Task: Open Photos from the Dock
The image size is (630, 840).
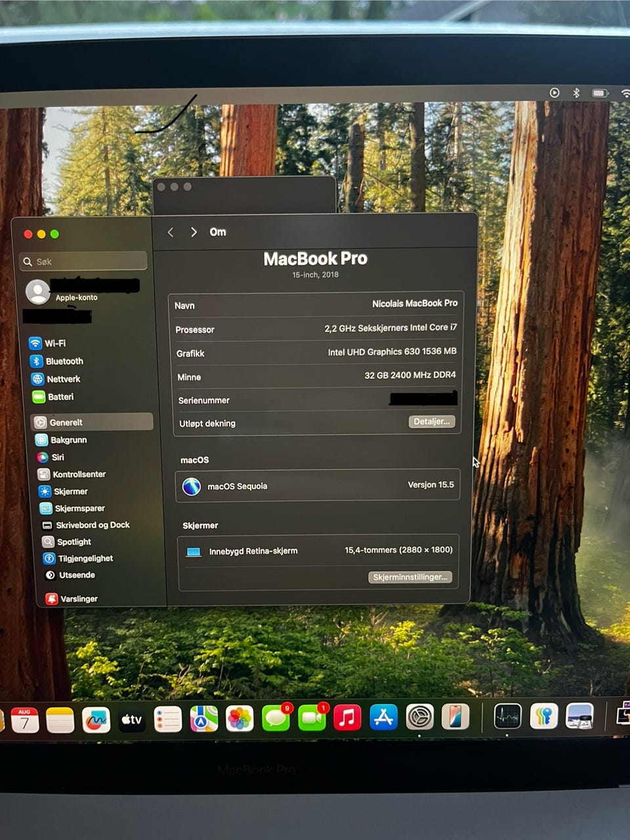Action: tap(240, 719)
